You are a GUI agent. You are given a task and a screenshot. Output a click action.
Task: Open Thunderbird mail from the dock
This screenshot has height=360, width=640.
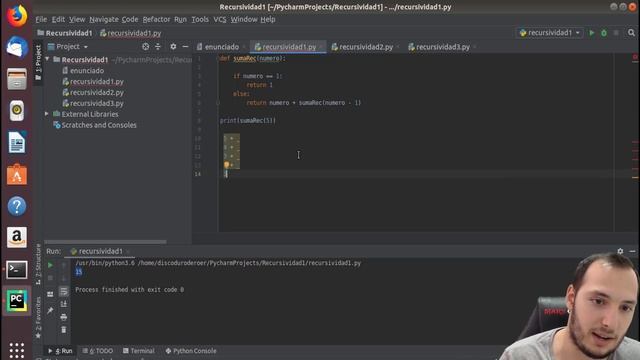tap(17, 47)
